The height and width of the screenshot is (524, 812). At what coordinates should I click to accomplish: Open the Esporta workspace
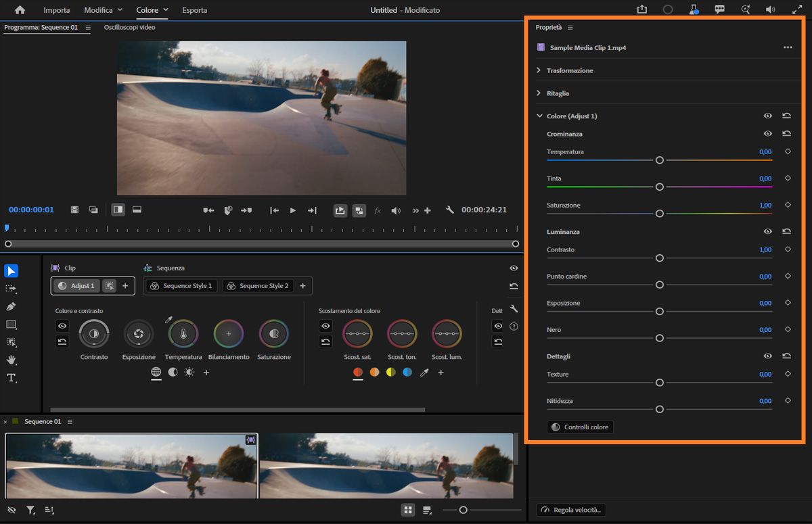195,10
